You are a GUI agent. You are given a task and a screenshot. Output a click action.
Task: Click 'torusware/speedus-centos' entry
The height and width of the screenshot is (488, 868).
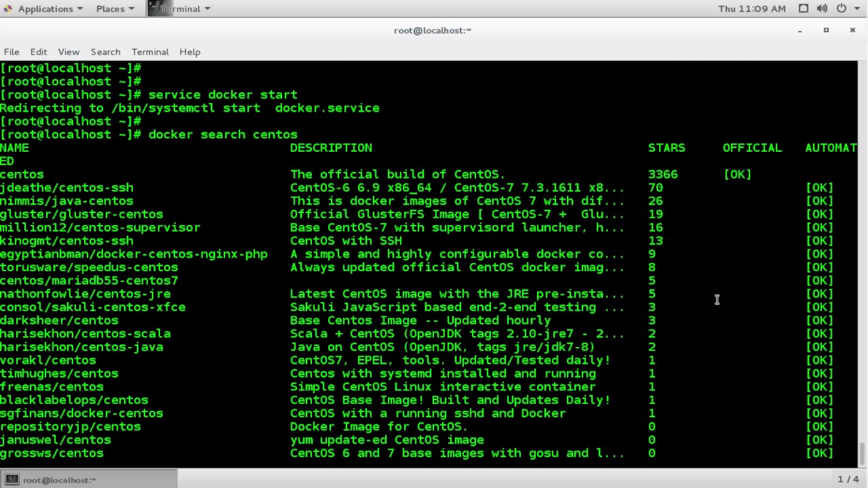pyautogui.click(x=89, y=267)
